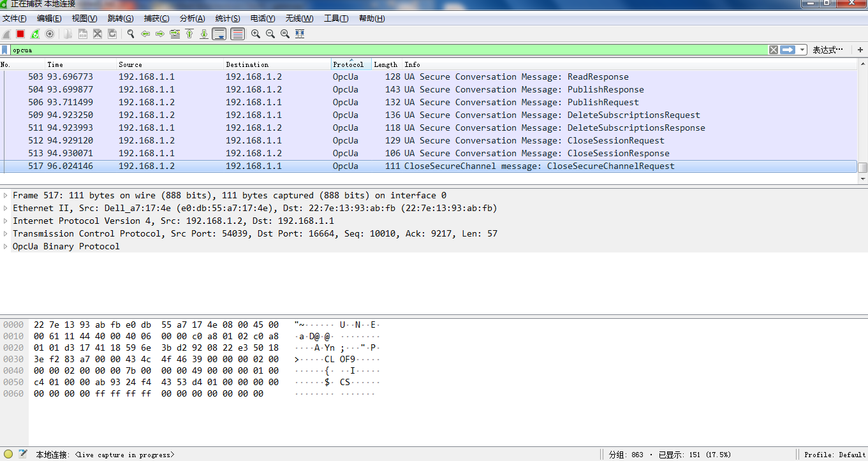Viewport: 868px width, 461px height.
Task: Open find packet magnifier tool
Action: 131,34
